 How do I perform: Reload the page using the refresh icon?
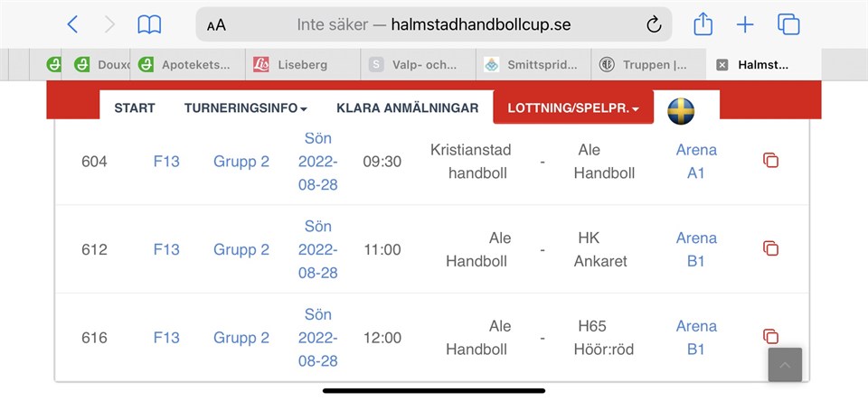click(654, 25)
